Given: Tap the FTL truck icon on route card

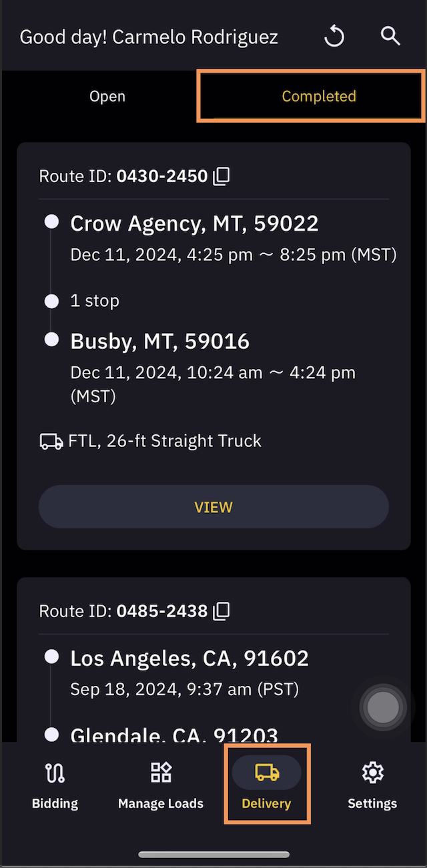Looking at the screenshot, I should click(51, 440).
